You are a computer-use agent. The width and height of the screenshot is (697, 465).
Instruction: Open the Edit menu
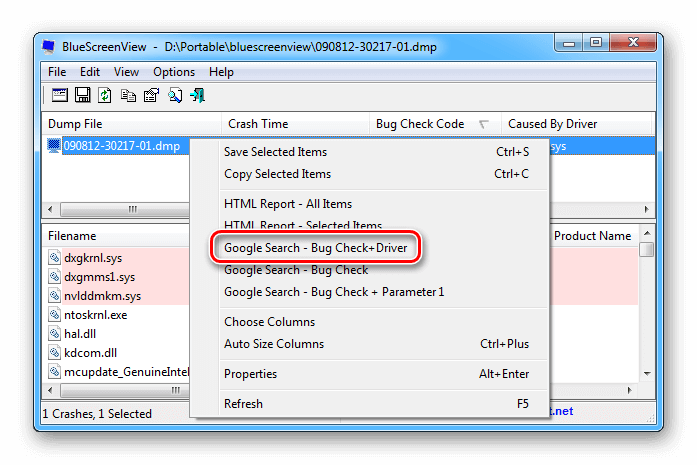click(90, 72)
